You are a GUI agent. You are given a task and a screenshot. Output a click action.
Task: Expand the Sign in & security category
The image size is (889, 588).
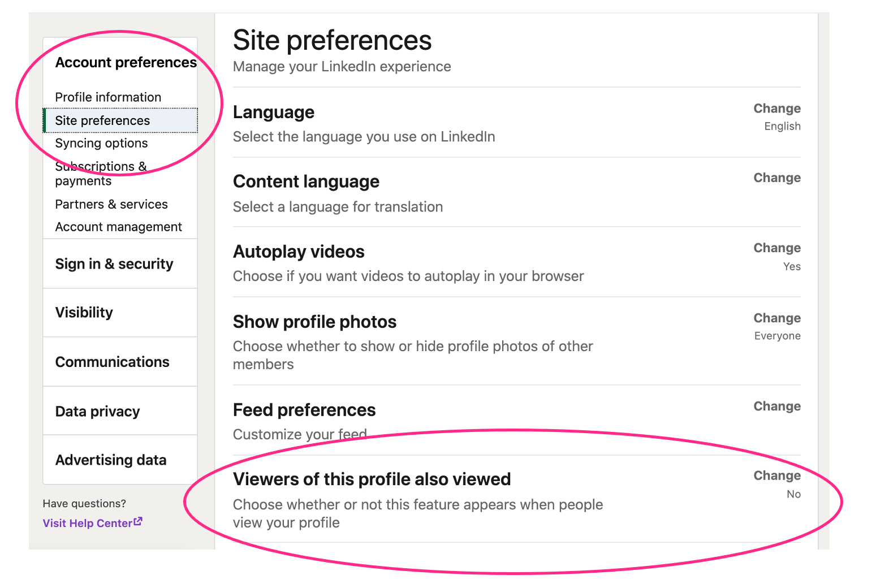tap(120, 264)
